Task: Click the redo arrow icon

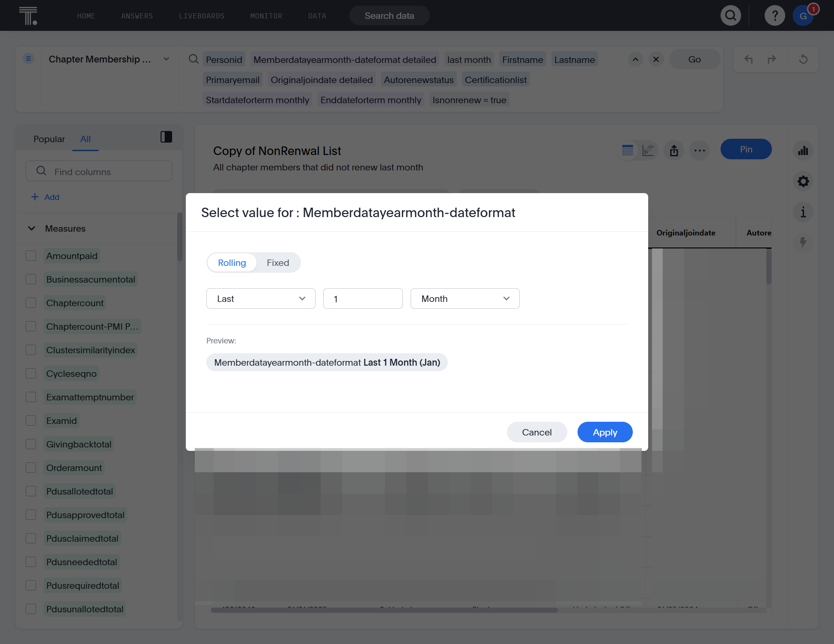Action: (x=772, y=60)
